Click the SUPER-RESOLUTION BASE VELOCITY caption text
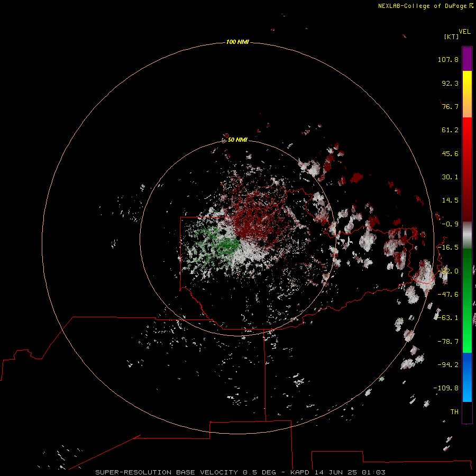Image resolution: width=476 pixels, height=476 pixels. tap(167, 472)
